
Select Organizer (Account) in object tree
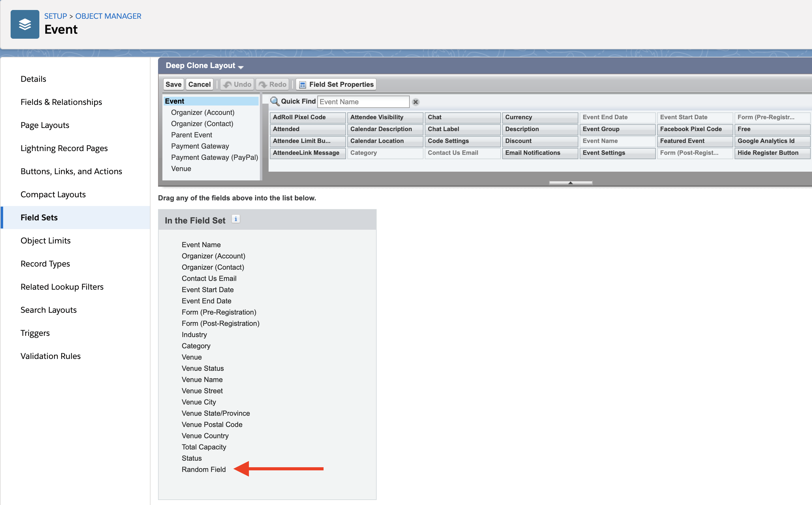(x=202, y=113)
